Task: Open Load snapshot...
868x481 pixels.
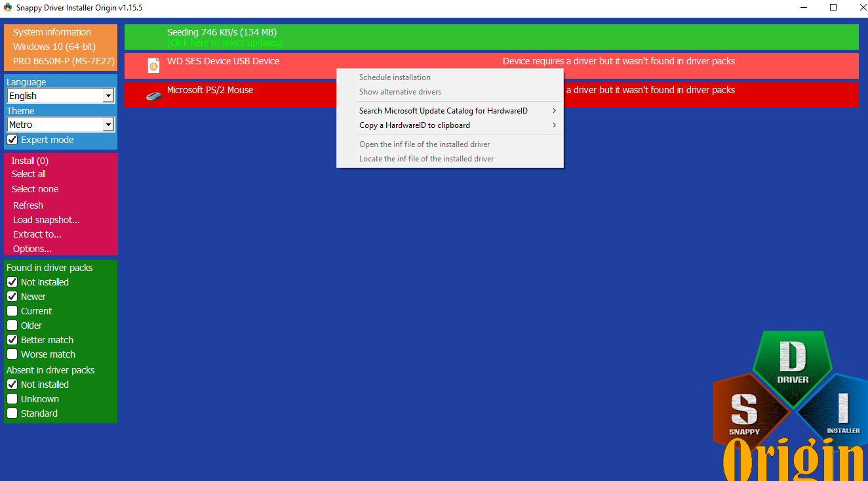Action: click(47, 220)
